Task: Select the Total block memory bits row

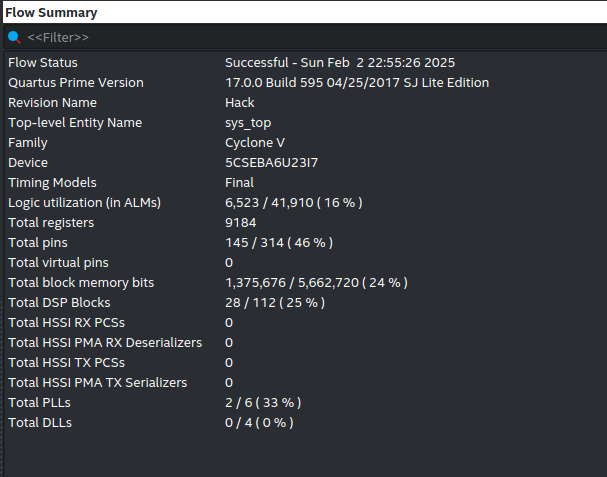Action: click(81, 283)
